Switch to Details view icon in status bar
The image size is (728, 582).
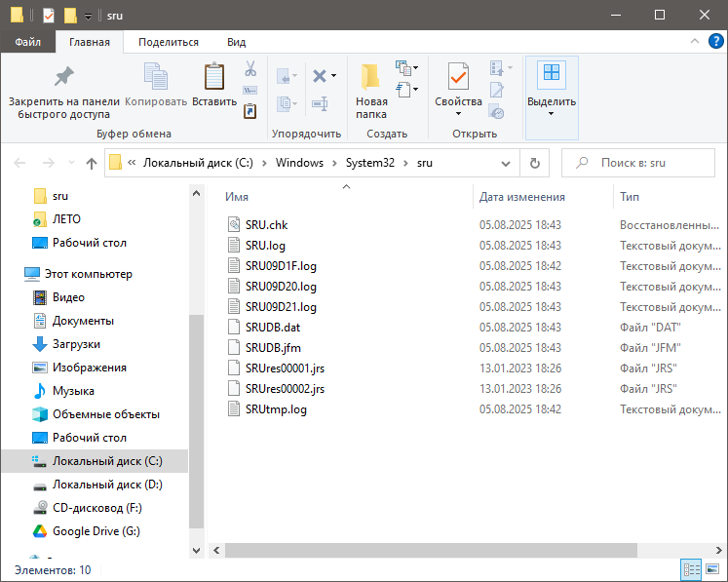(x=691, y=569)
